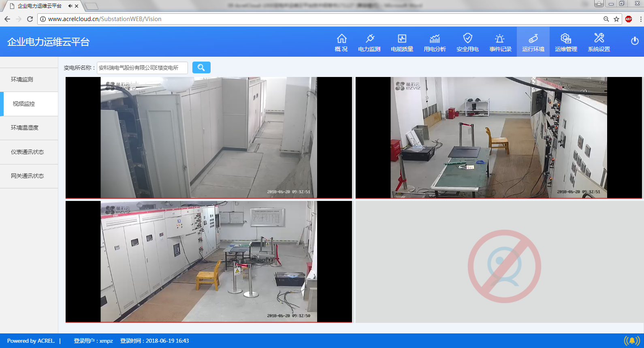Select the disabled camera placeholder pane
This screenshot has height=348, width=644.
[499, 262]
